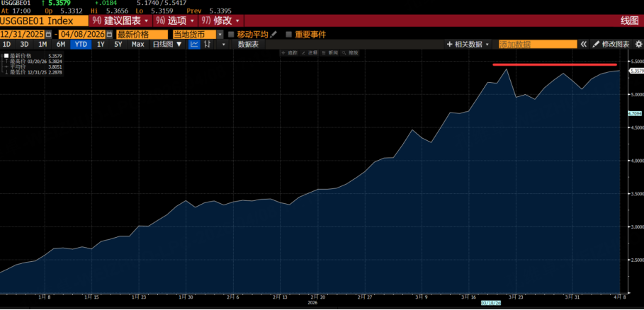Select the bar/candle chart type icon
The image size is (644, 310).
tap(208, 45)
